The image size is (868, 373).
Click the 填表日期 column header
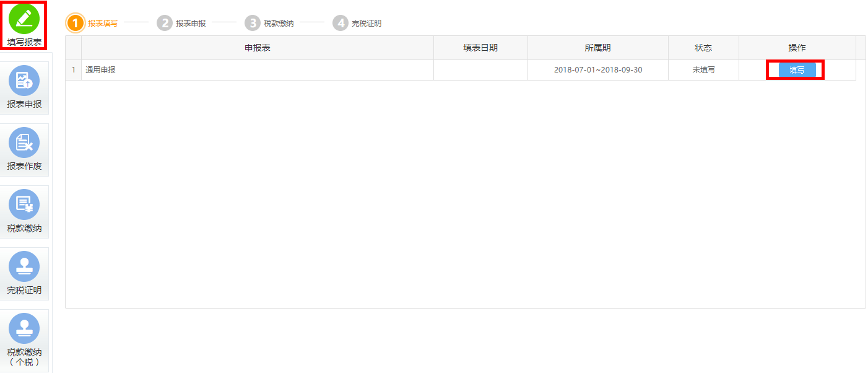click(480, 48)
